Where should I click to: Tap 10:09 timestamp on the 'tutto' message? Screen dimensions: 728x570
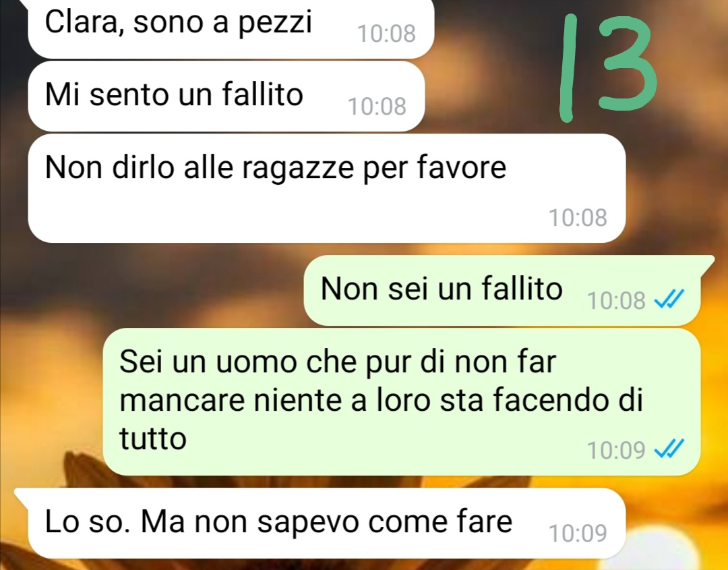pos(616,450)
